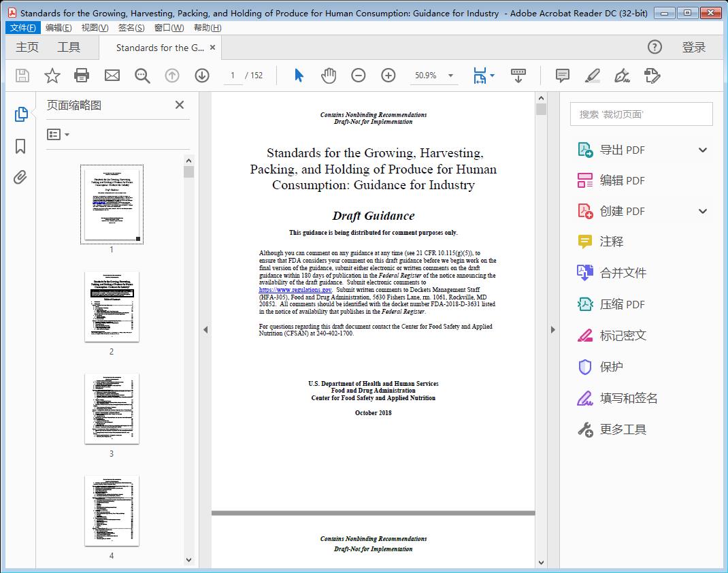Click the print file icon

coord(82,76)
